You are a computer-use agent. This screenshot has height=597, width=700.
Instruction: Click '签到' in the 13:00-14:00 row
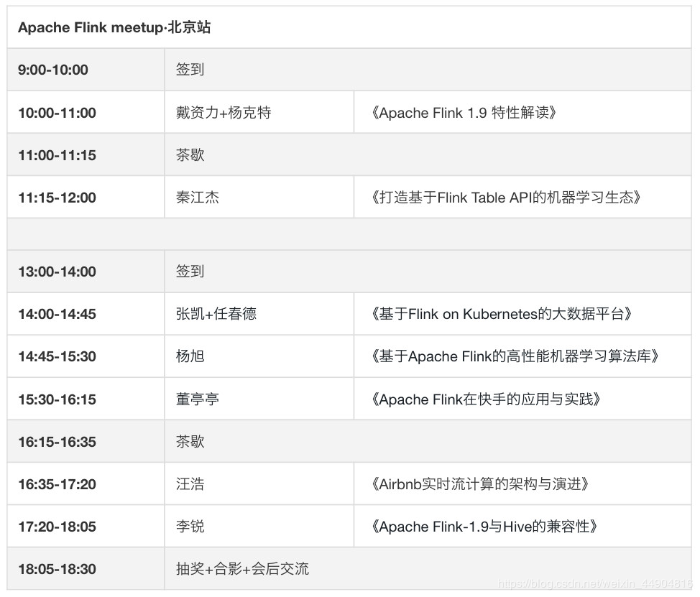190,271
